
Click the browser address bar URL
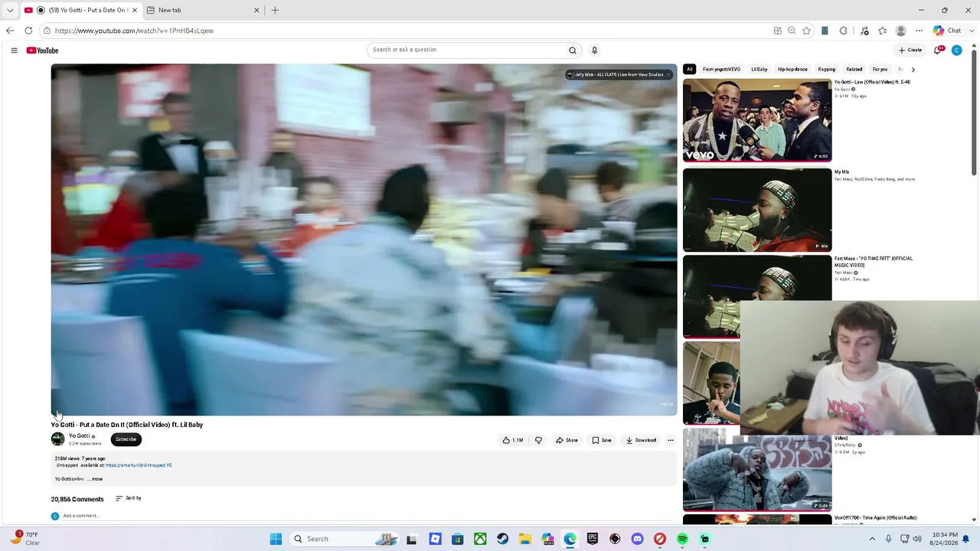point(134,31)
